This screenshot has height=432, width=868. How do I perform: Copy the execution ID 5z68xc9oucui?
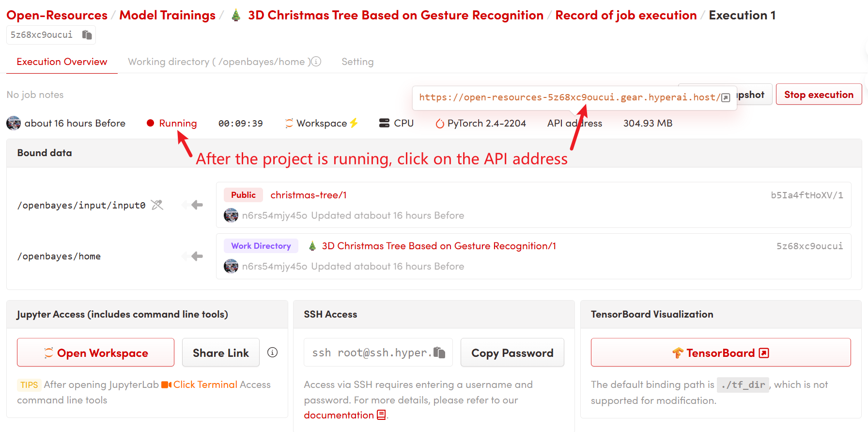coord(87,35)
